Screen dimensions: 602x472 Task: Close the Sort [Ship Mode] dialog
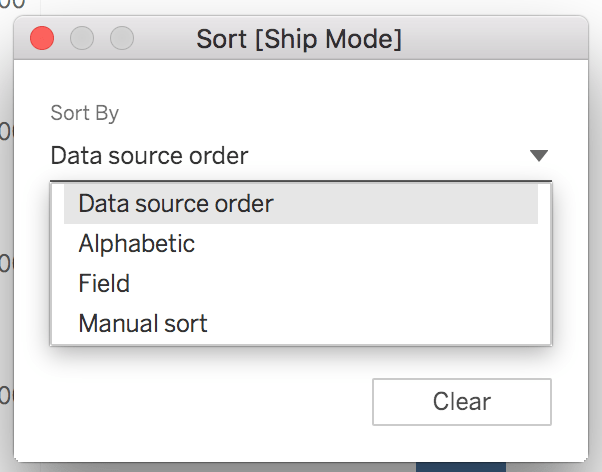pyautogui.click(x=42, y=39)
